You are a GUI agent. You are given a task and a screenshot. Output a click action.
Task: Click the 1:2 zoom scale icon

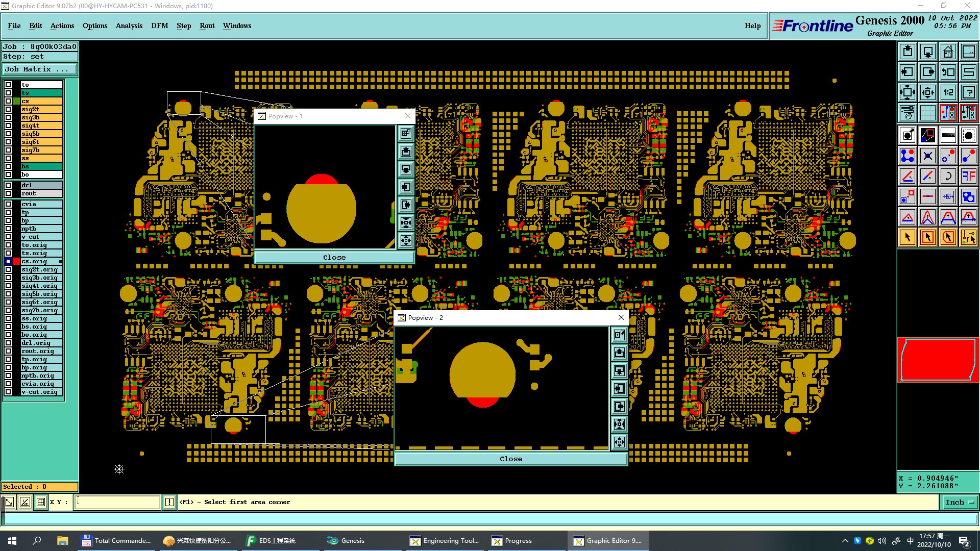coord(948,92)
